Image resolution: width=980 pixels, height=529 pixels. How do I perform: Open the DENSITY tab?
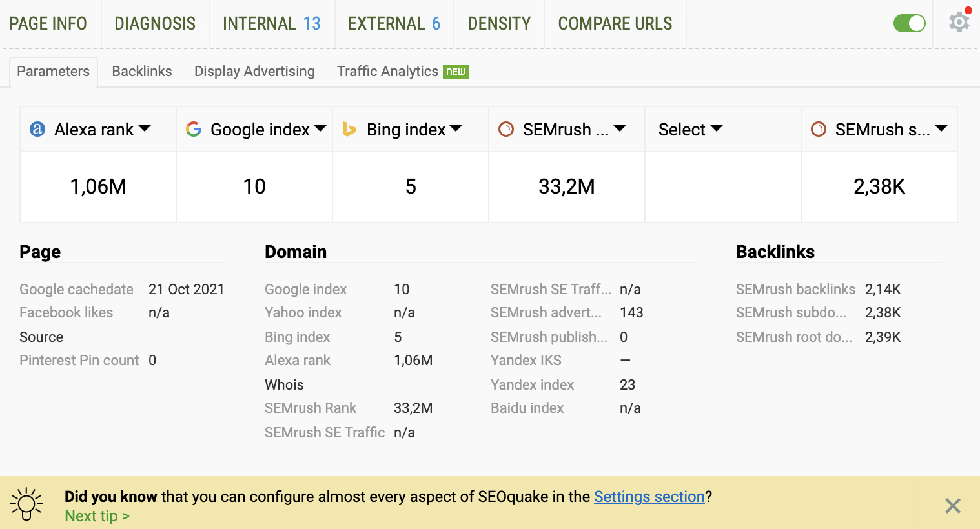pyautogui.click(x=499, y=24)
